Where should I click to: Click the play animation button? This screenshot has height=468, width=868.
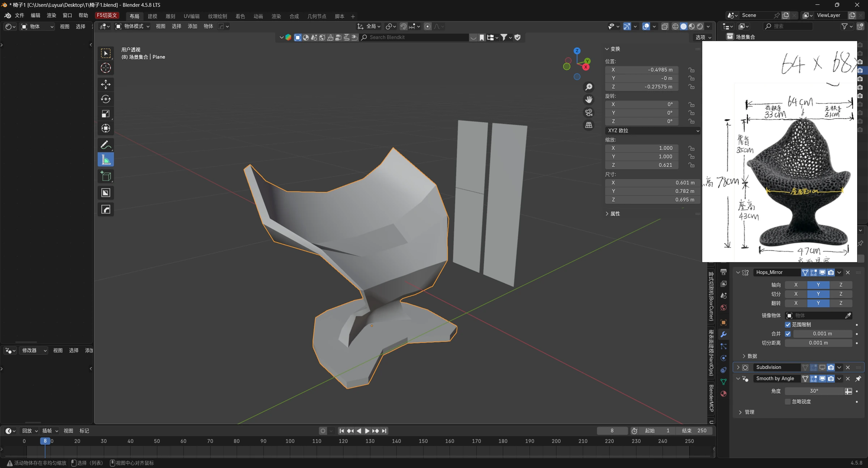[367, 431]
